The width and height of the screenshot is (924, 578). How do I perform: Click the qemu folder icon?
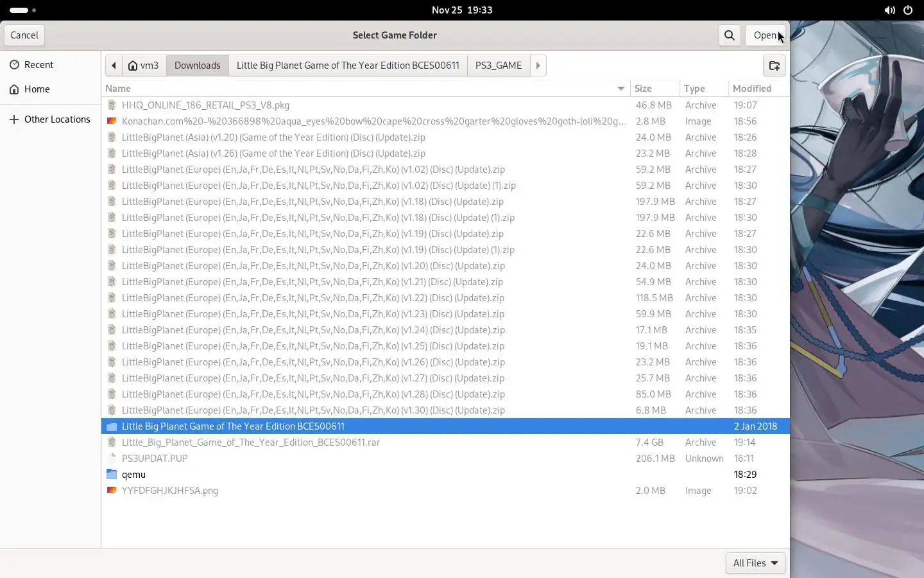pyautogui.click(x=112, y=475)
